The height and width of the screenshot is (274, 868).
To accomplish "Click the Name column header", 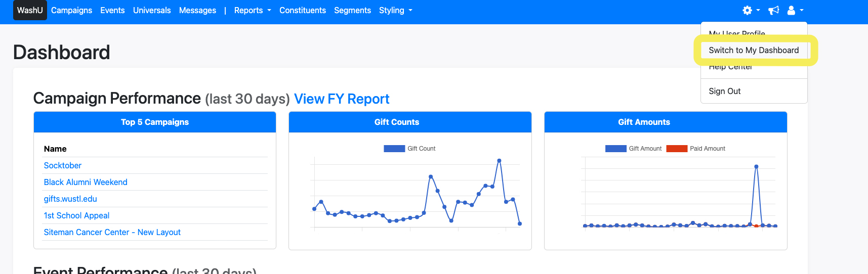I will coord(55,149).
